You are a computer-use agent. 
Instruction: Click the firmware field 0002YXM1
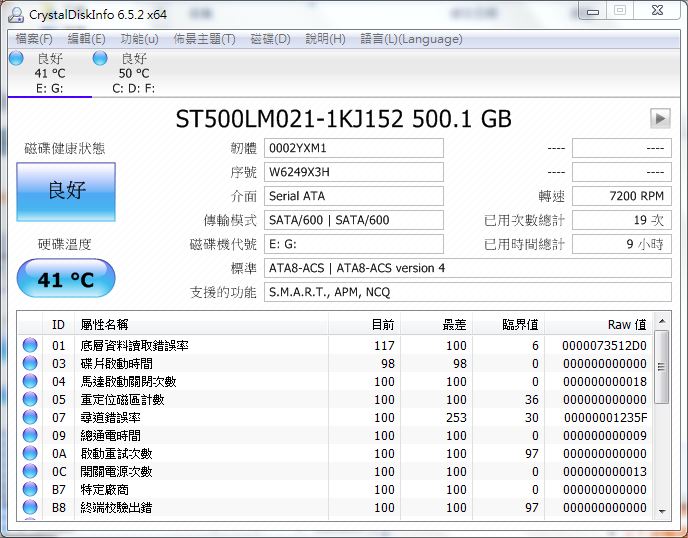[x=354, y=148]
